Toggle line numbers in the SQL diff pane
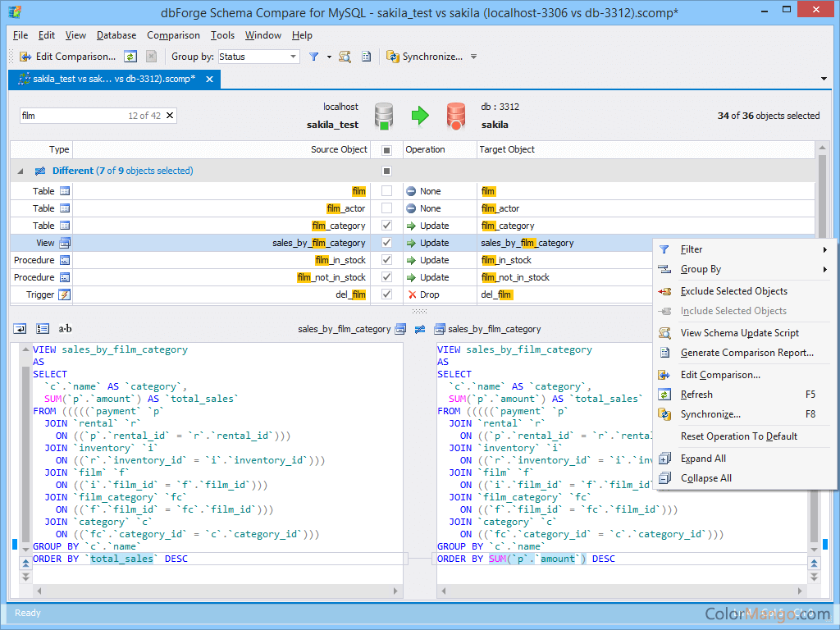This screenshot has width=840, height=630. pyautogui.click(x=43, y=328)
